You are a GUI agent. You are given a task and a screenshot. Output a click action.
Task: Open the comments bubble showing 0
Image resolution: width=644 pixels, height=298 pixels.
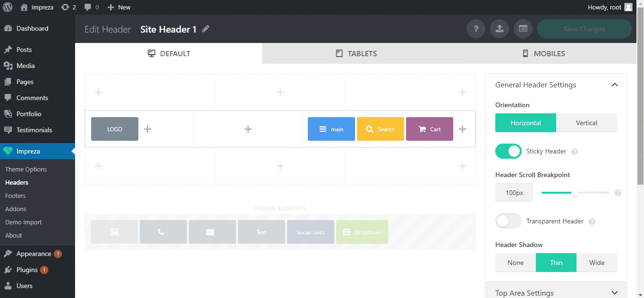pyautogui.click(x=91, y=7)
